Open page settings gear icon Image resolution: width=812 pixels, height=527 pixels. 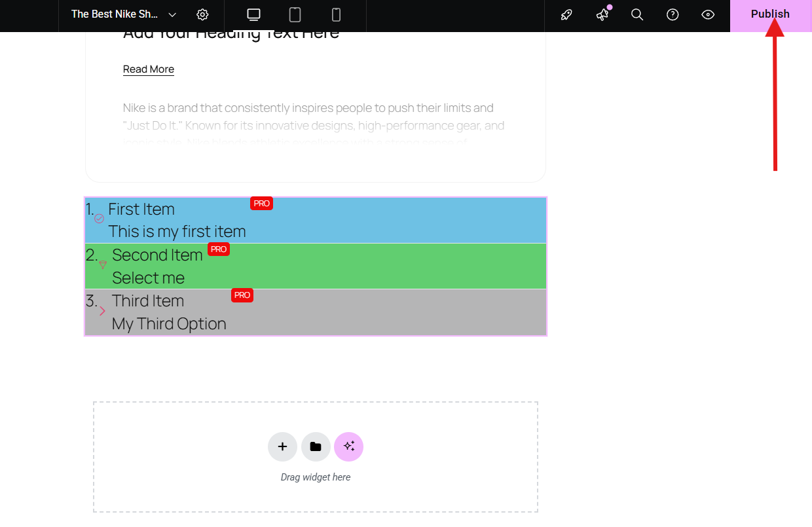(202, 14)
